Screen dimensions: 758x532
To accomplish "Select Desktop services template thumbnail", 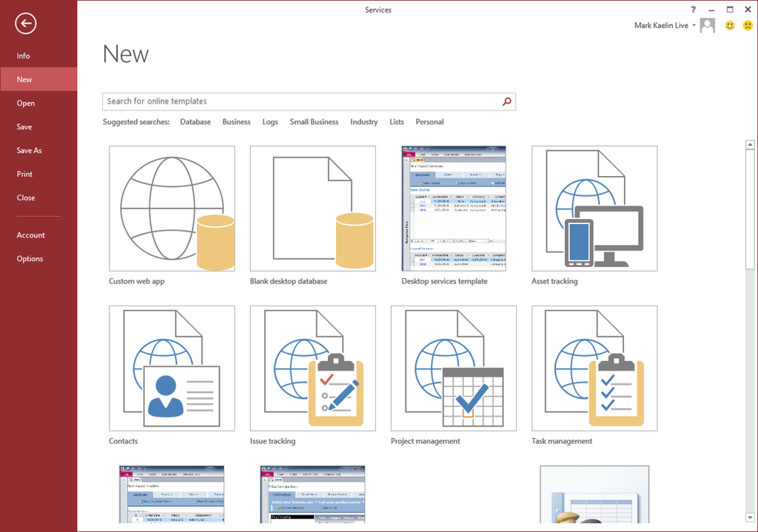I will tap(454, 208).
